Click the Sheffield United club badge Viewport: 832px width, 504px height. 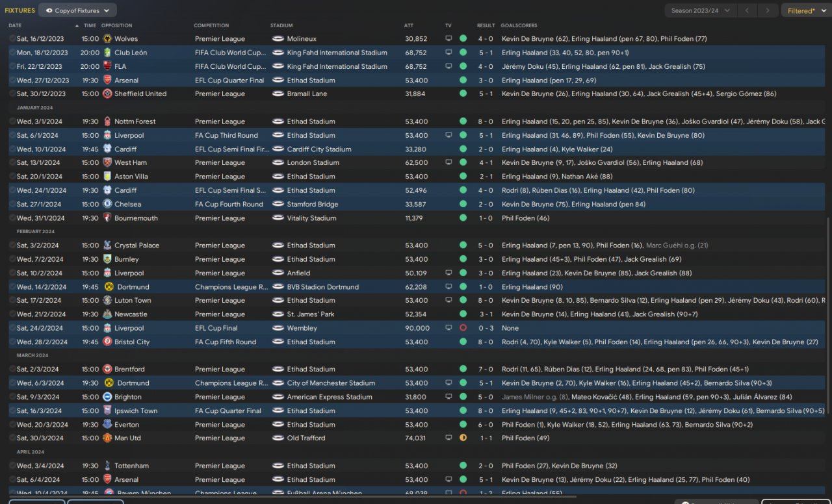coord(107,94)
